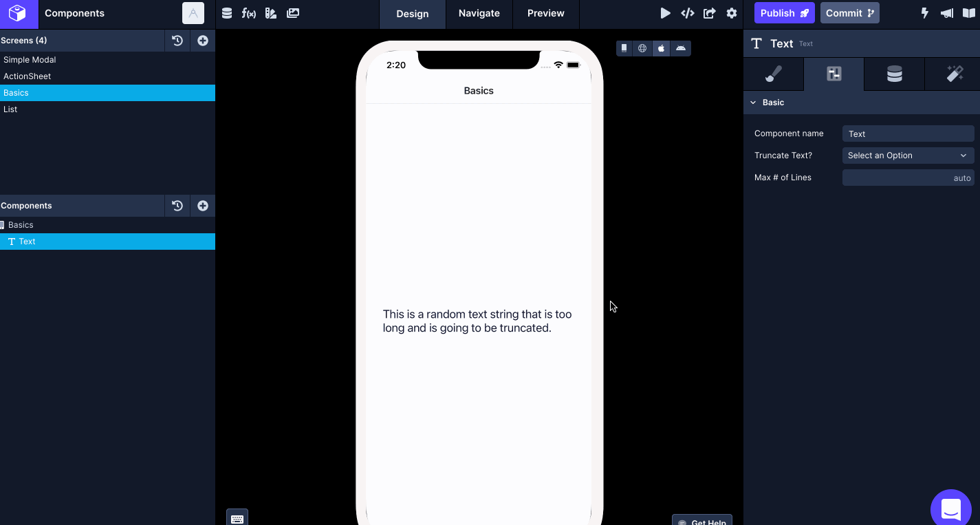This screenshot has height=525, width=980.
Task: Click the Publish button
Action: pyautogui.click(x=785, y=13)
